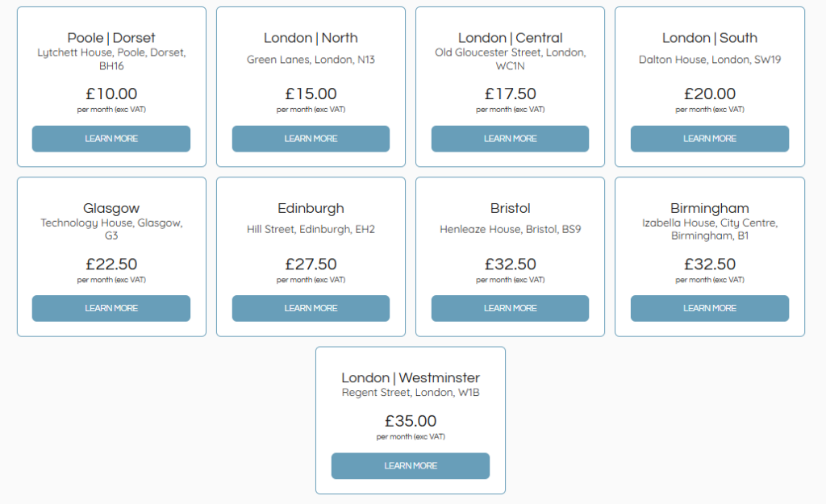Click Learn More for London Westminster

click(410, 466)
